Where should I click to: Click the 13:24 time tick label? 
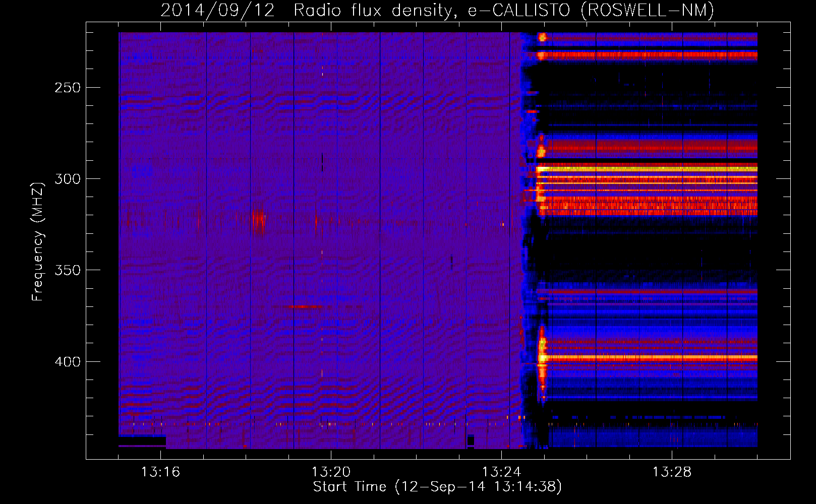click(x=501, y=472)
